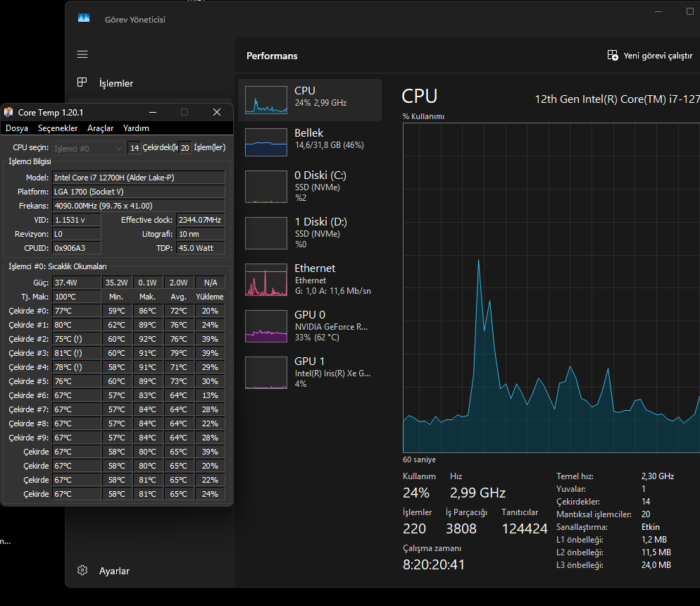This screenshot has height=606, width=700.
Task: Close the Core Temp window
Action: [x=217, y=112]
